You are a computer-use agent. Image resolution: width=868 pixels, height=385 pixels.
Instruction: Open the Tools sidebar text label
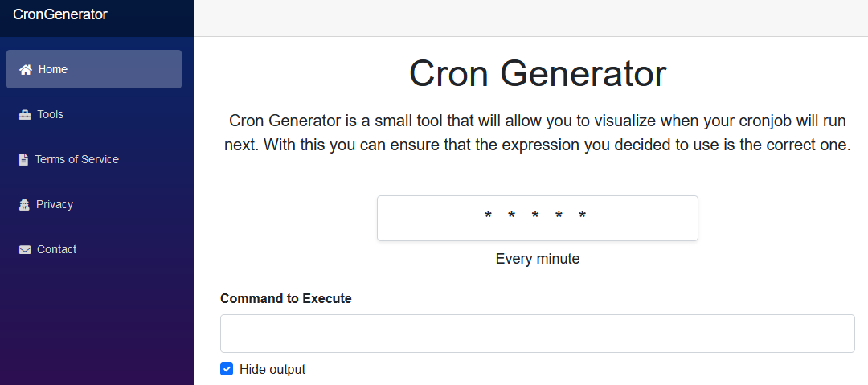pos(51,114)
